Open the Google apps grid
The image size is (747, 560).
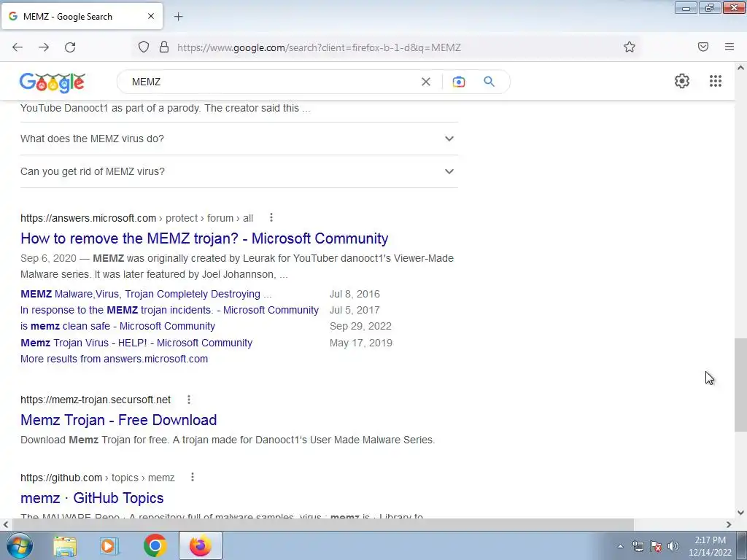coord(715,81)
